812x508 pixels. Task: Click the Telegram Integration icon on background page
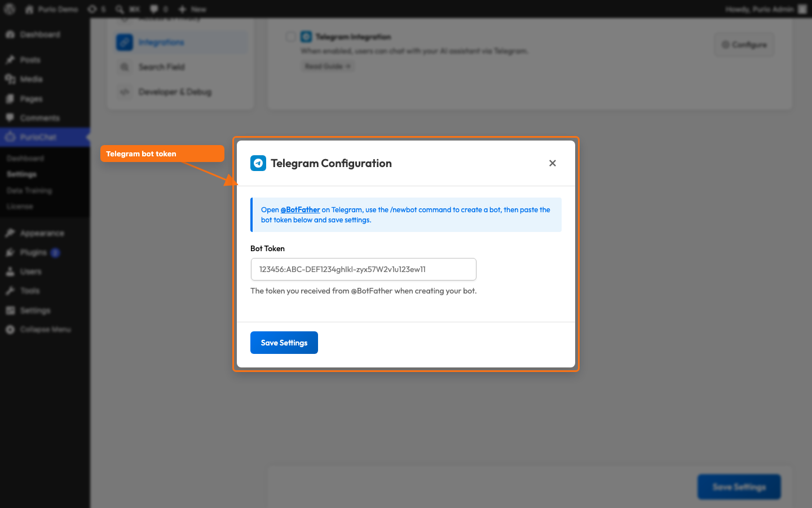coord(306,37)
